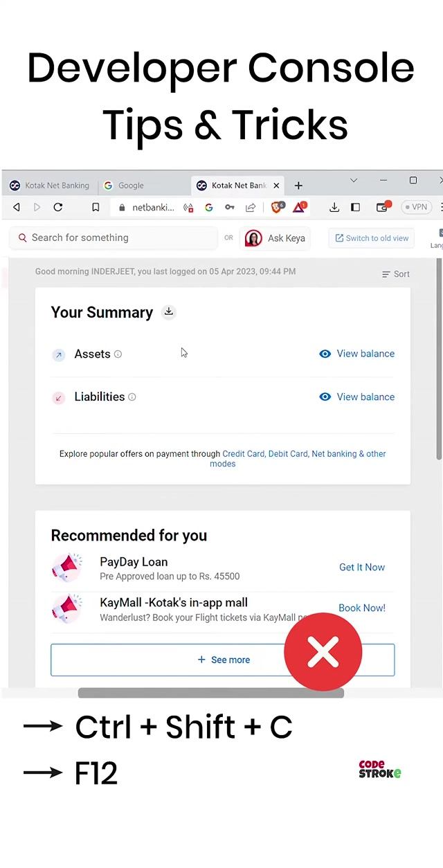
Task: Expand recommendations with See more
Action: coord(223,660)
